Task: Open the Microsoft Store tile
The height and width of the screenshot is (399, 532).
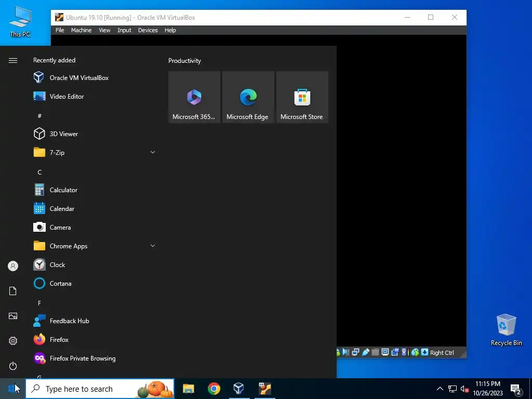Action: click(x=302, y=97)
